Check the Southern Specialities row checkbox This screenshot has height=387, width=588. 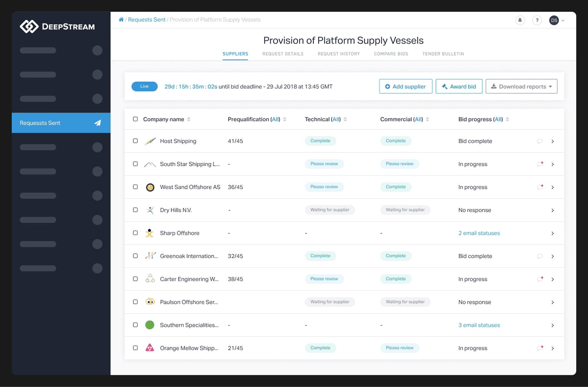point(135,325)
